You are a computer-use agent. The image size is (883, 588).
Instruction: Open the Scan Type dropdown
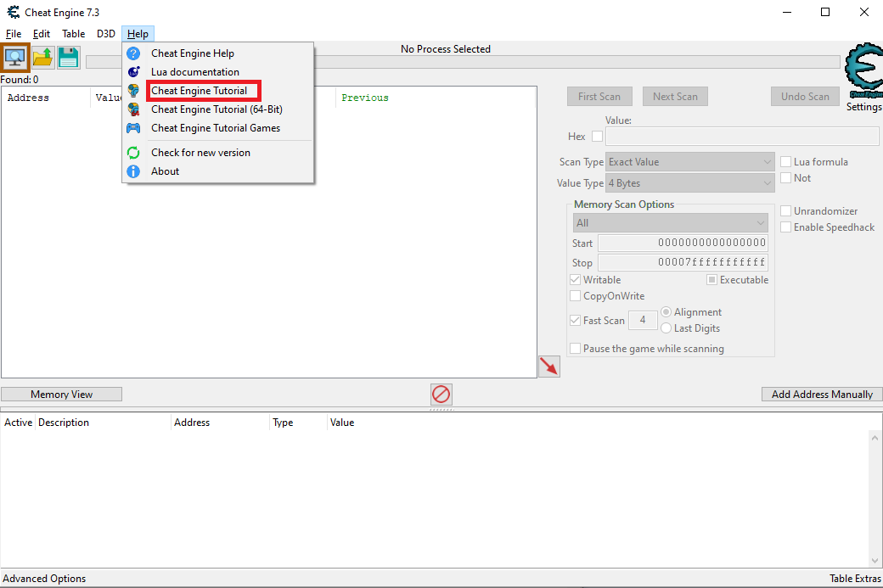coord(689,162)
